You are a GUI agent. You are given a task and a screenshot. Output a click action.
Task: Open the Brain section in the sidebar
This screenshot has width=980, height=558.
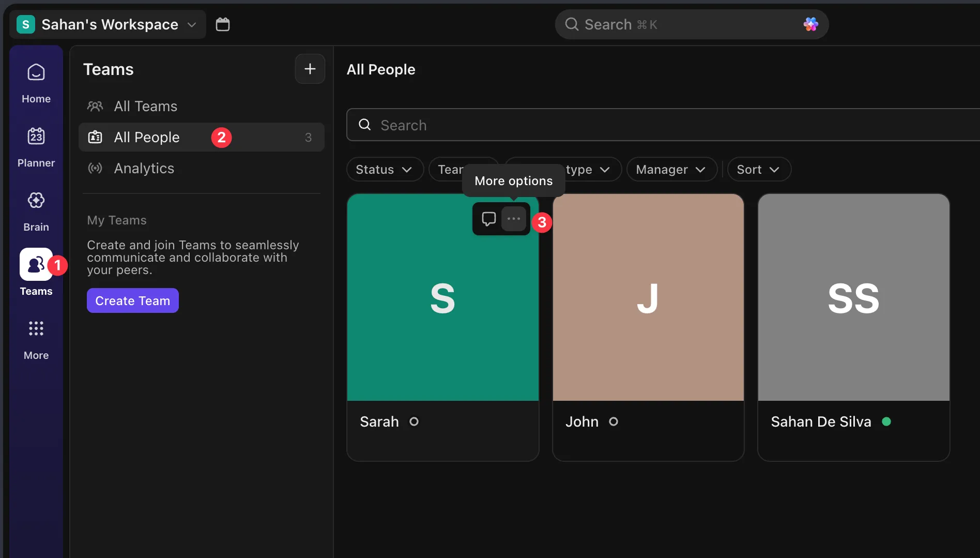[x=35, y=209]
